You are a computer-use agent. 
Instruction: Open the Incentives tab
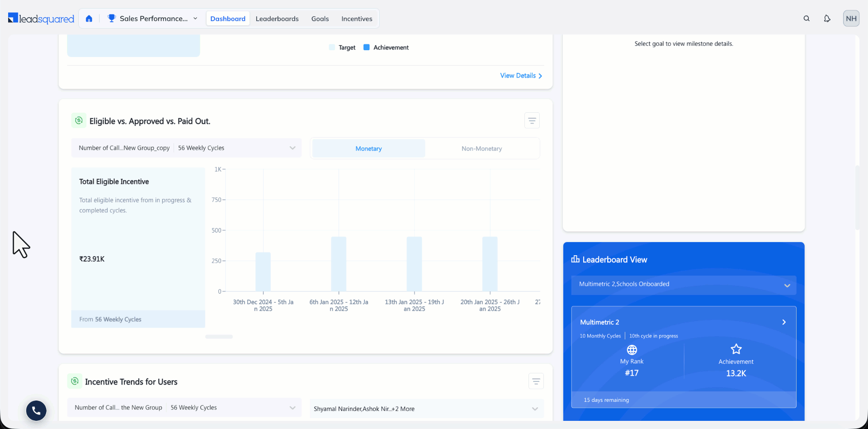(x=357, y=19)
